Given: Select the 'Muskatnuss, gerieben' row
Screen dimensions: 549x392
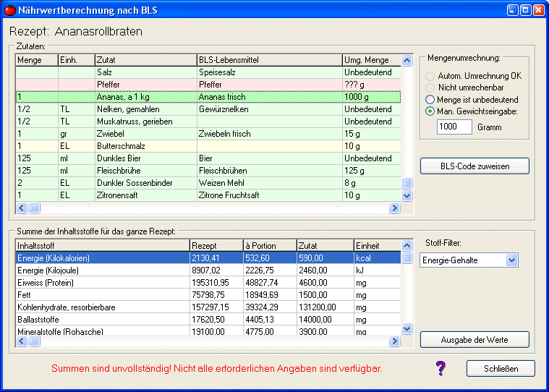Looking at the screenshot, I should pyautogui.click(x=208, y=122).
